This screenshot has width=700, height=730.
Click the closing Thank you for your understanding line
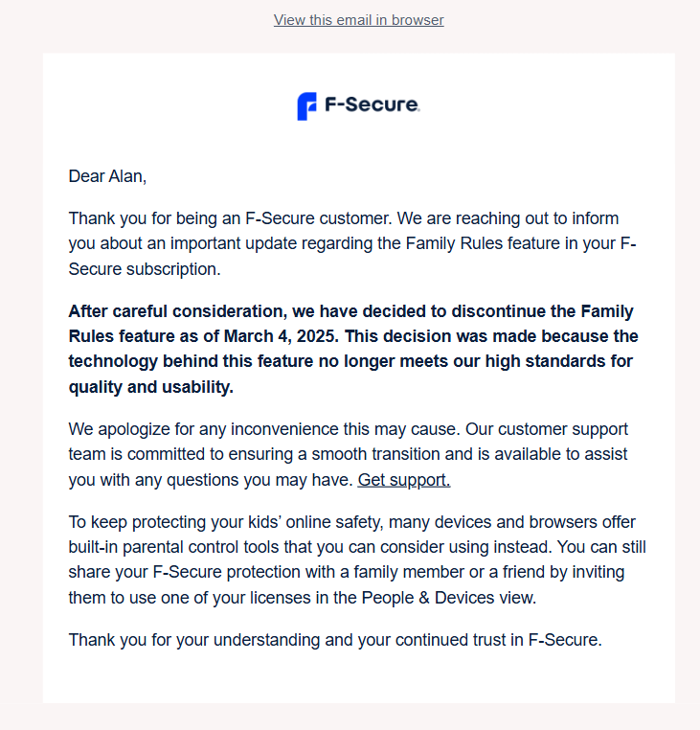[x=335, y=640]
